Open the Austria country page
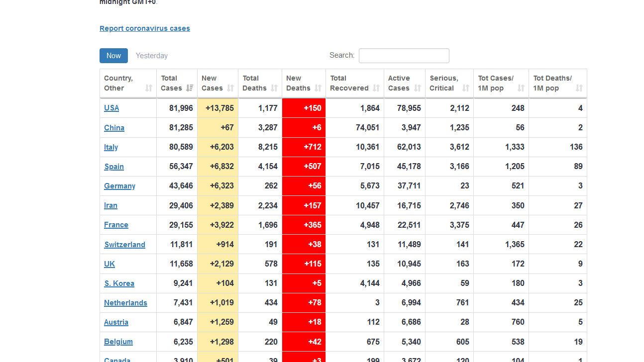 point(116,322)
